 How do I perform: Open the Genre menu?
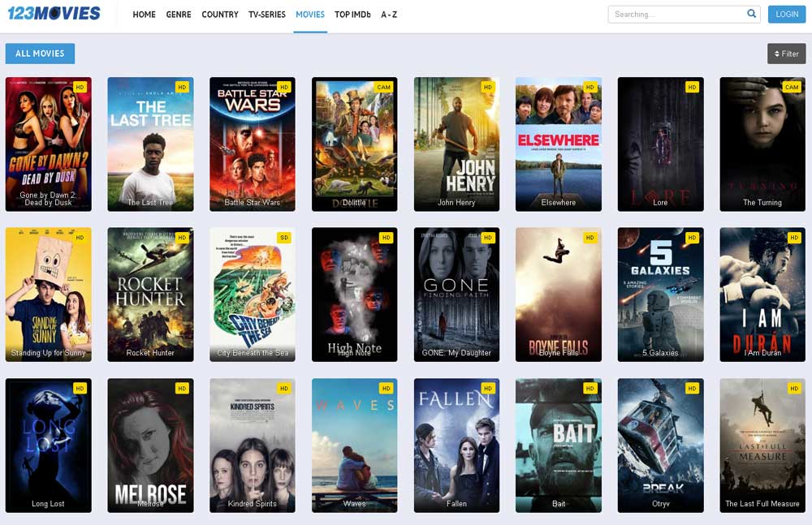179,15
